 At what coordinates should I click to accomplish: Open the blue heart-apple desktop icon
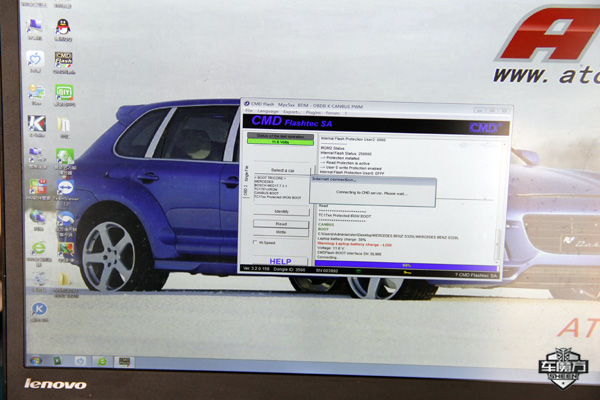pyautogui.click(x=35, y=61)
